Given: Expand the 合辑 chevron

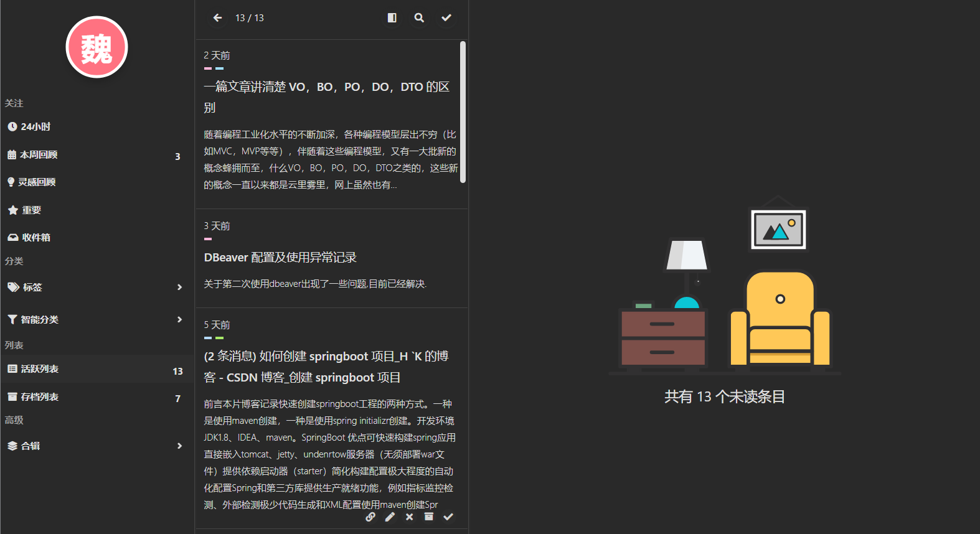Looking at the screenshot, I should (179, 446).
